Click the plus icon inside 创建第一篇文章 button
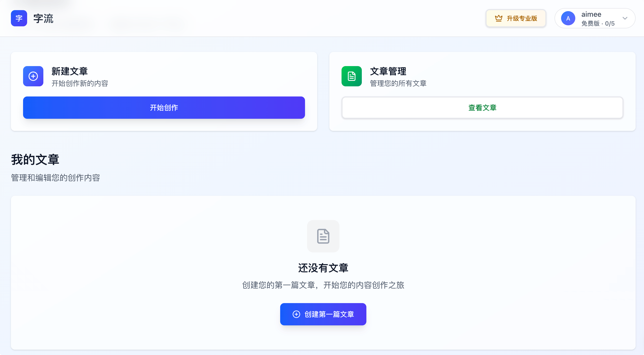Image resolution: width=644 pixels, height=355 pixels. pos(296,314)
